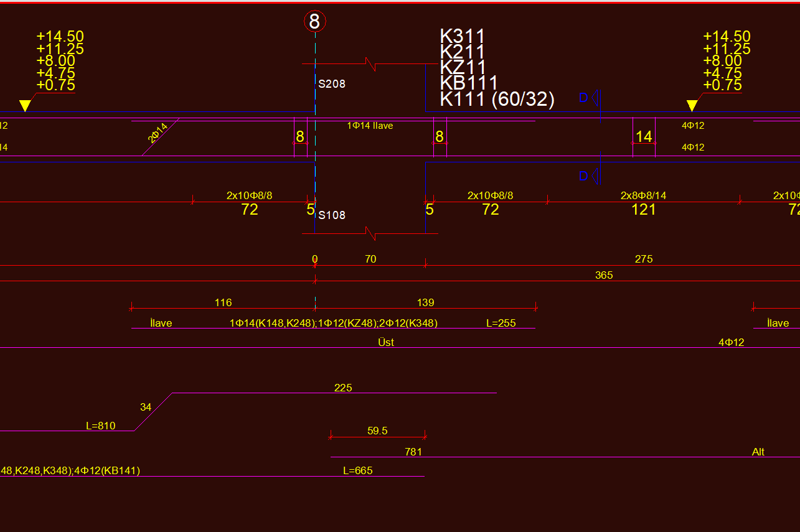Image resolution: width=800 pixels, height=532 pixels.
Task: Select the S108 column label
Action: pyautogui.click(x=332, y=215)
